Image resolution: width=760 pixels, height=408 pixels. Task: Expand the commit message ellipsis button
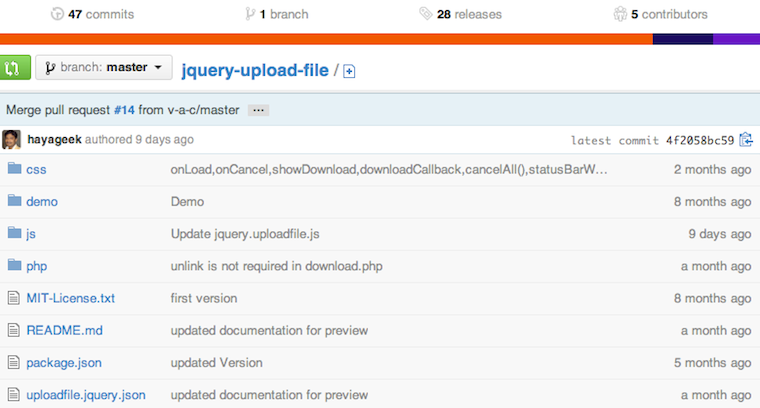pos(258,110)
